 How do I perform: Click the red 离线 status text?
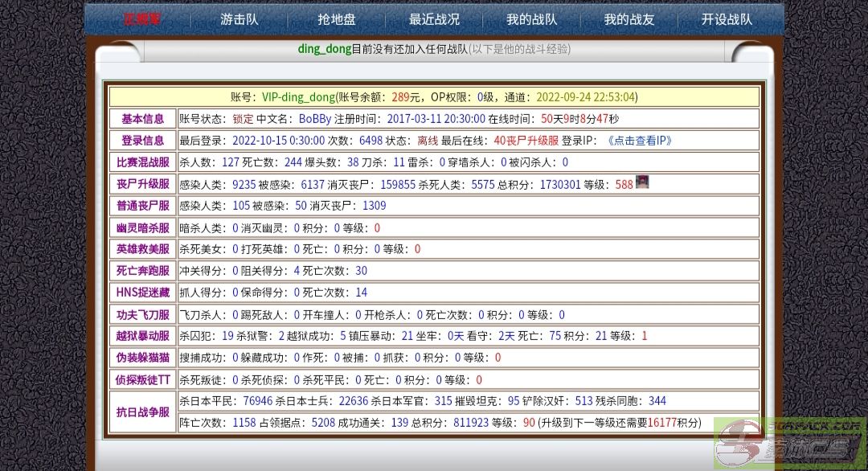coord(428,141)
